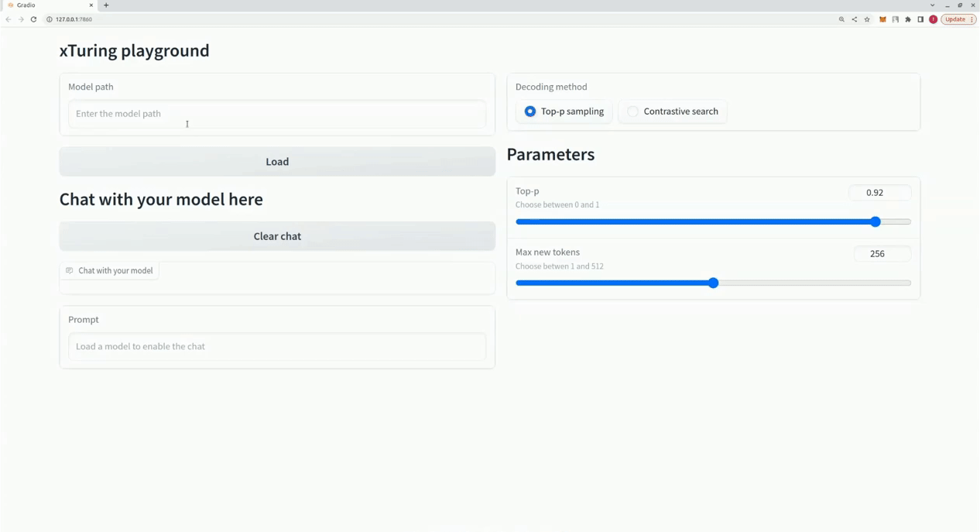Click the Update browser button
980x532 pixels.
click(x=958, y=19)
